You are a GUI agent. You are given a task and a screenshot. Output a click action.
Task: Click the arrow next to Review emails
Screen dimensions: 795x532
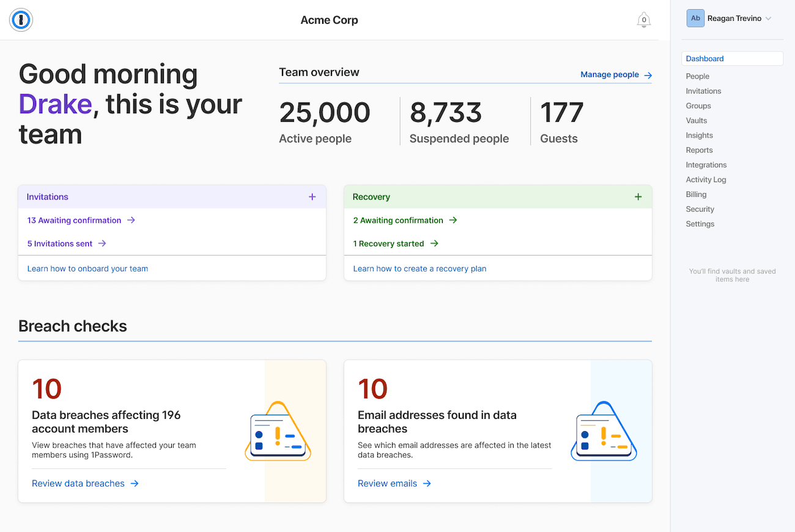[427, 483]
